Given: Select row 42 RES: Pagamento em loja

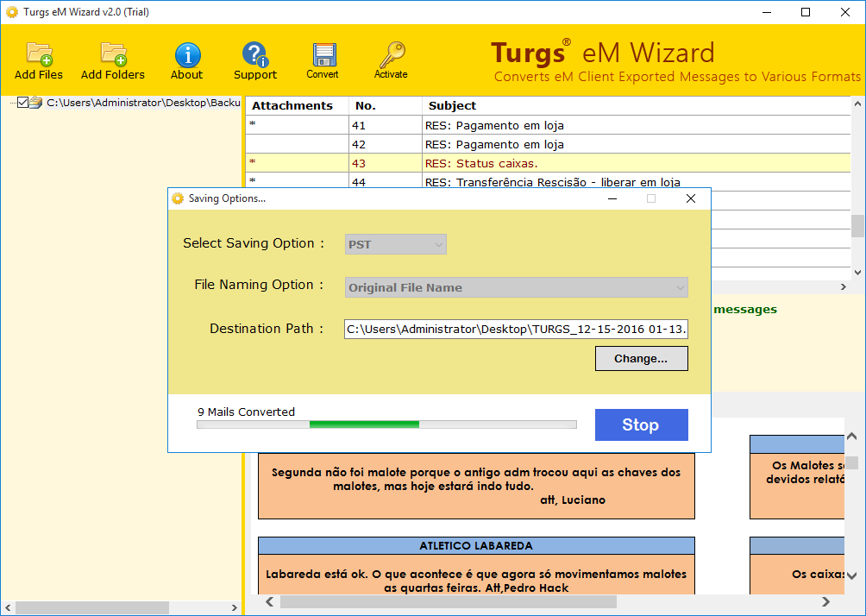Looking at the screenshot, I should click(x=548, y=144).
